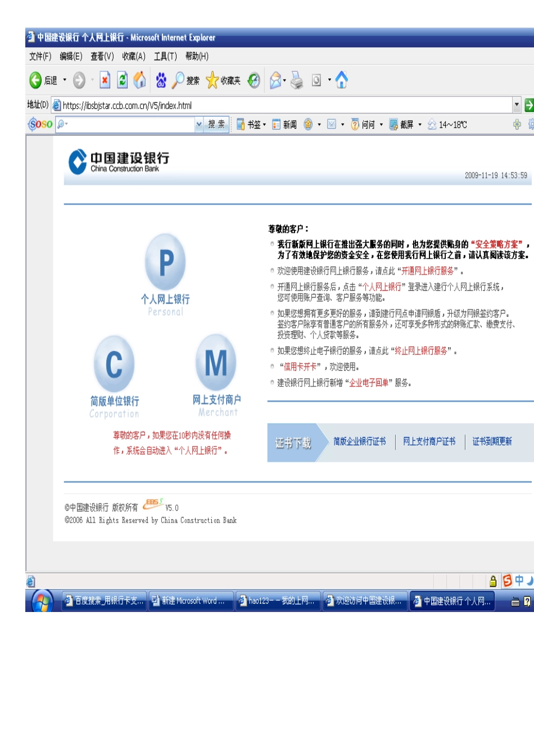This screenshot has height=756, width=534.
Task: Click the 终止网上银行服务 link
Action: click(x=421, y=350)
